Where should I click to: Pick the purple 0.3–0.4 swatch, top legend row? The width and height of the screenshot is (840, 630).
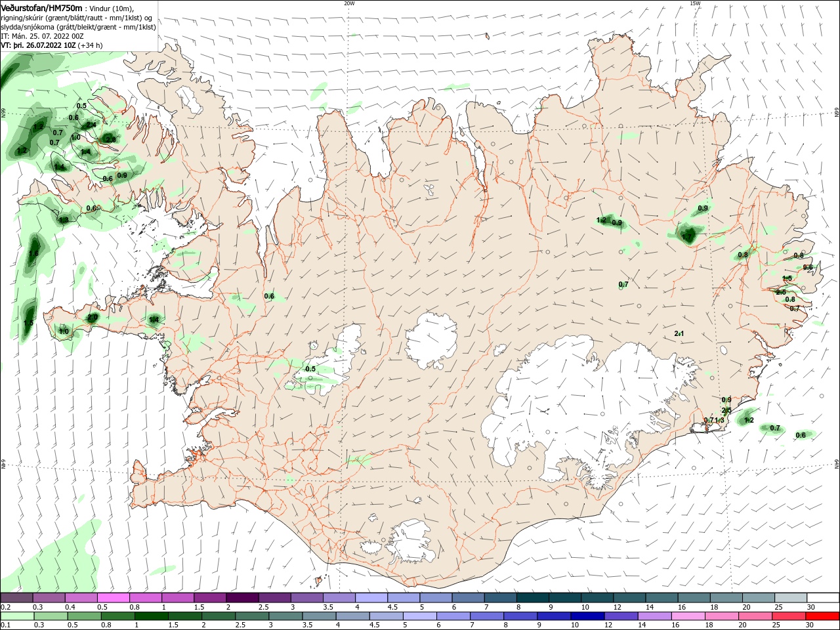49,598
